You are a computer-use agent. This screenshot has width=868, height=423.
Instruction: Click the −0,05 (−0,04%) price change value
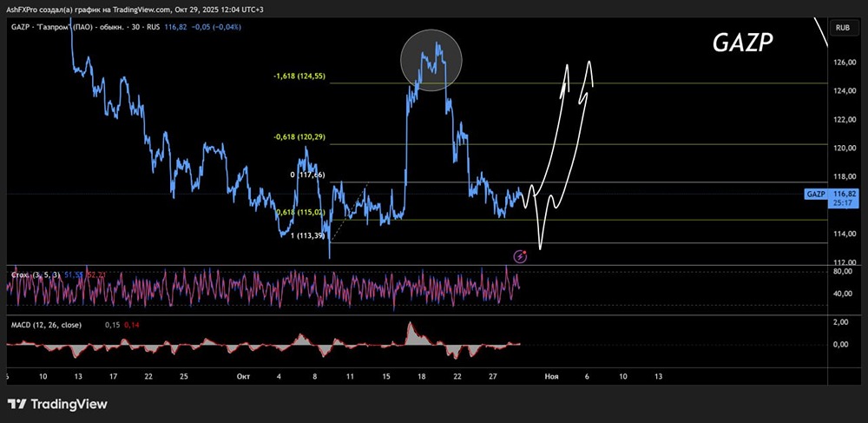pos(216,27)
